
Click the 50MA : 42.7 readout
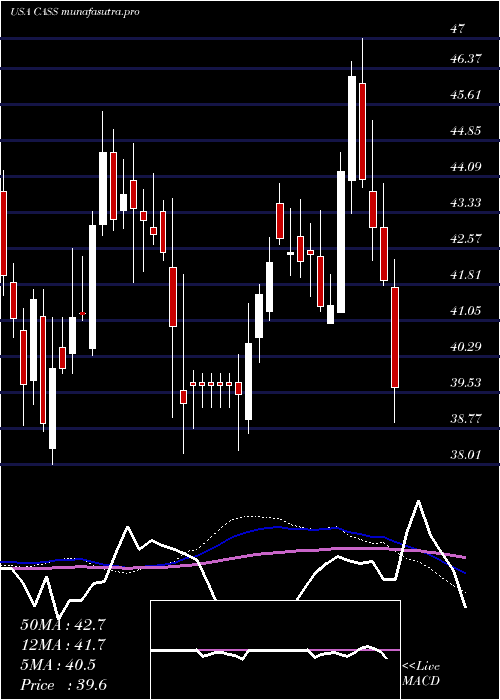[62, 625]
